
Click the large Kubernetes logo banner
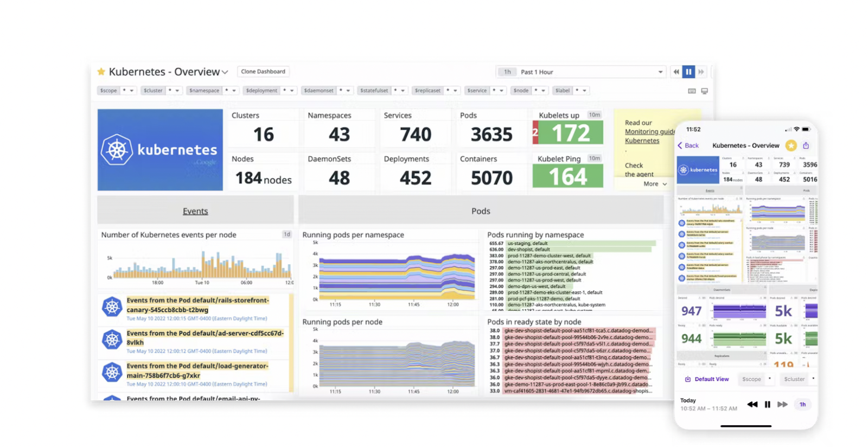pos(160,150)
